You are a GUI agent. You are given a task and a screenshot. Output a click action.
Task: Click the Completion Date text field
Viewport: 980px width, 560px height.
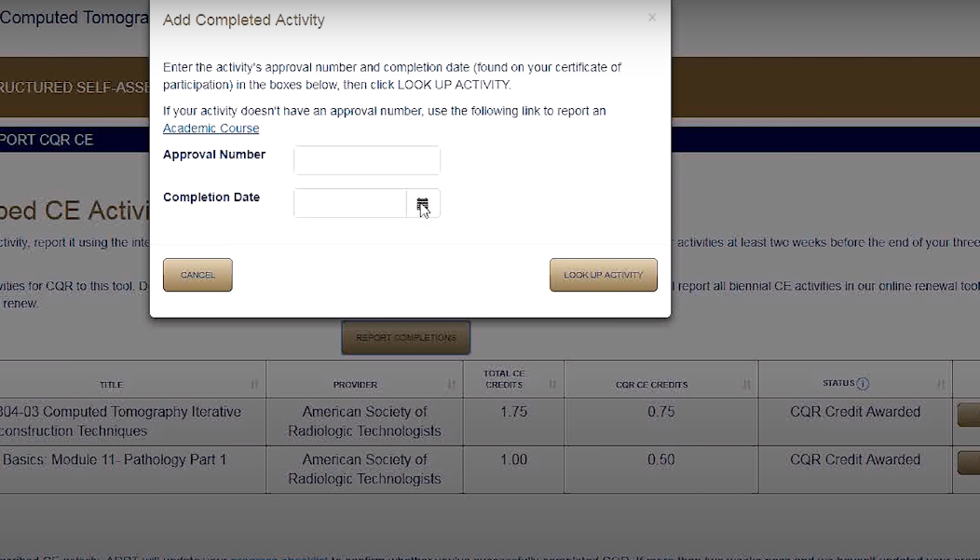349,203
